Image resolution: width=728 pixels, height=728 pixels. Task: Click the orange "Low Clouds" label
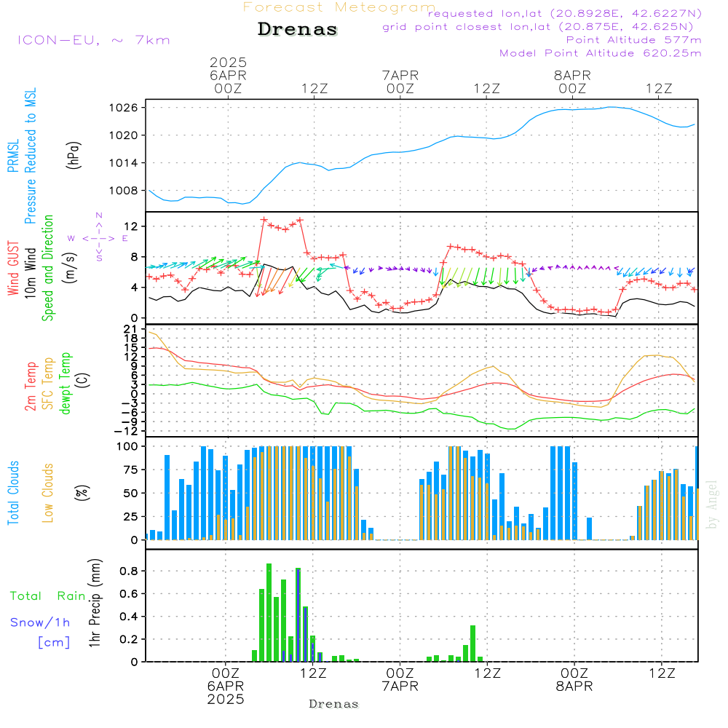(x=48, y=493)
